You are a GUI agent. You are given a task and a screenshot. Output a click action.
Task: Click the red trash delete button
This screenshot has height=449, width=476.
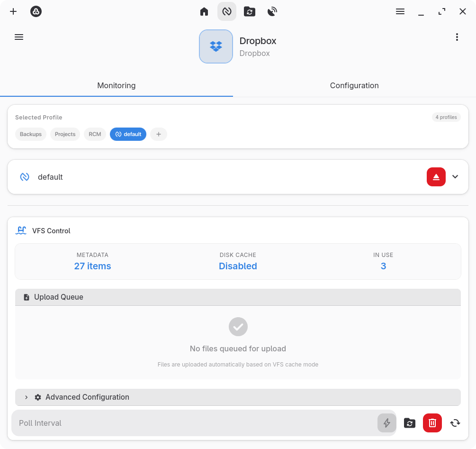(432, 423)
